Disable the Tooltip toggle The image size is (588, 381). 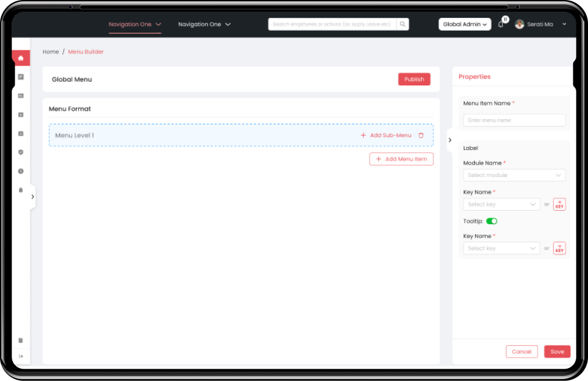[x=490, y=221]
